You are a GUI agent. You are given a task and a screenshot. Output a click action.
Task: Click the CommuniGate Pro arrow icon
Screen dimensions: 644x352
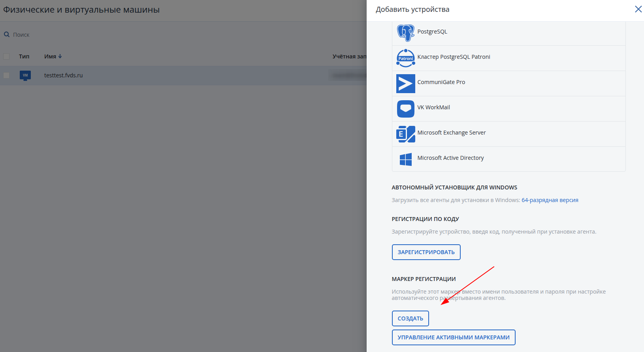[405, 83]
